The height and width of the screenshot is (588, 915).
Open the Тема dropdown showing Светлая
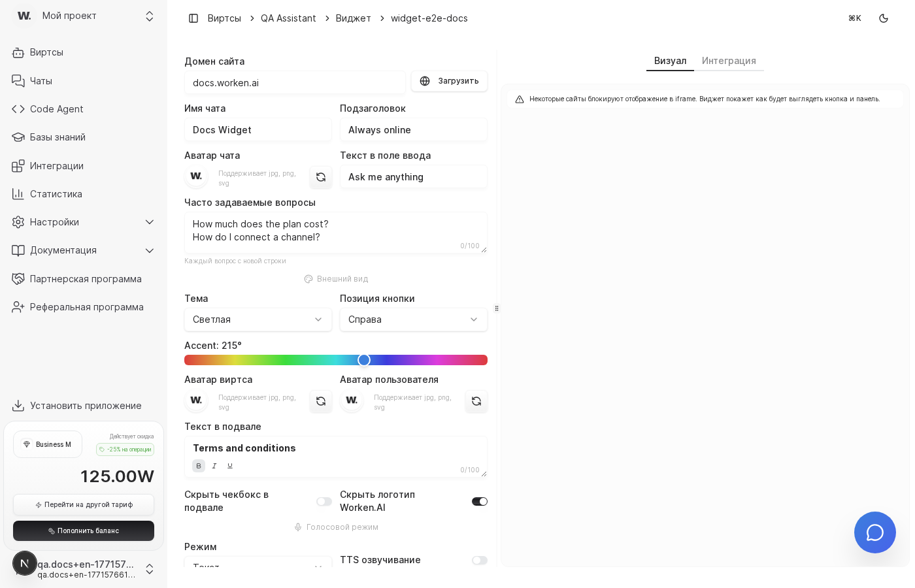(x=258, y=319)
